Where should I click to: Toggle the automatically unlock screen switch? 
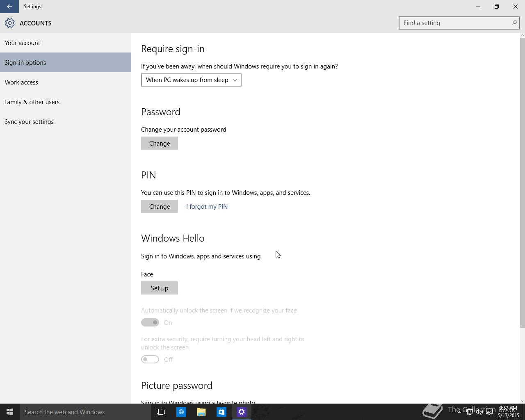(150, 322)
